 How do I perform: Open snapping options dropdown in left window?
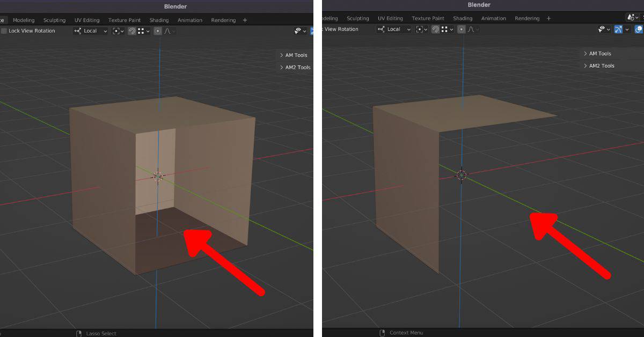(x=143, y=31)
